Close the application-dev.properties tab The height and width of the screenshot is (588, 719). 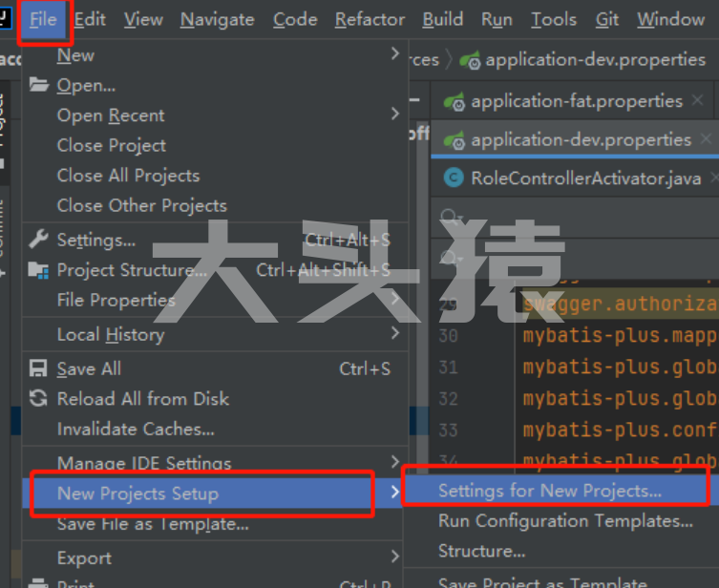point(707,138)
